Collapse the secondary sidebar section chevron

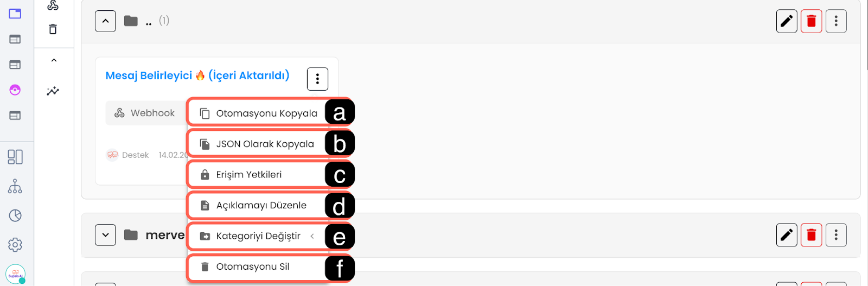coord(54,60)
